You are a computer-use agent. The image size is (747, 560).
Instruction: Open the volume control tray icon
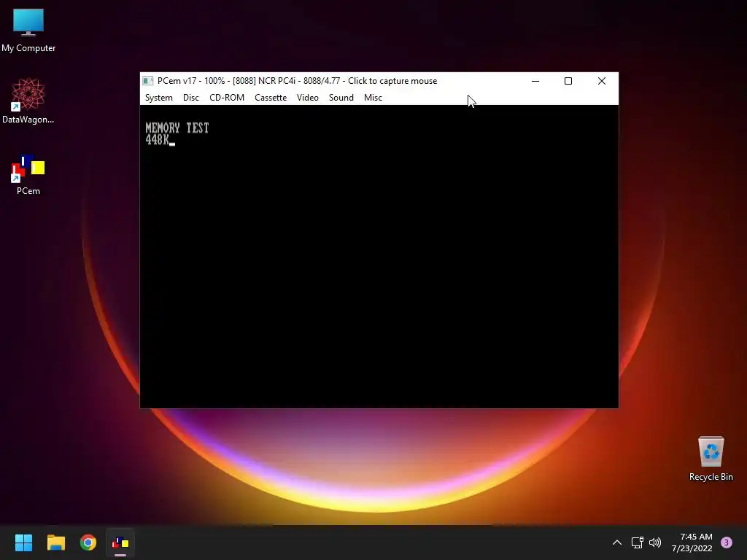tap(655, 542)
